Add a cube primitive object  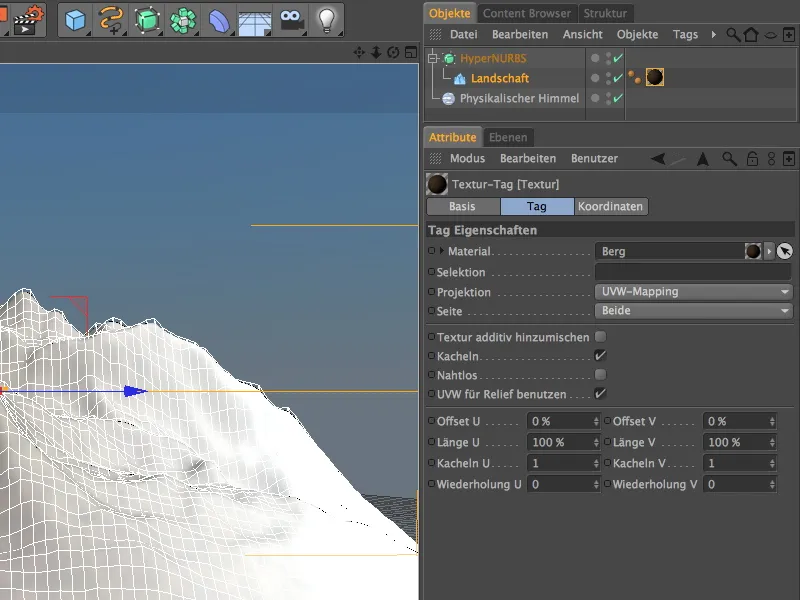[75, 21]
